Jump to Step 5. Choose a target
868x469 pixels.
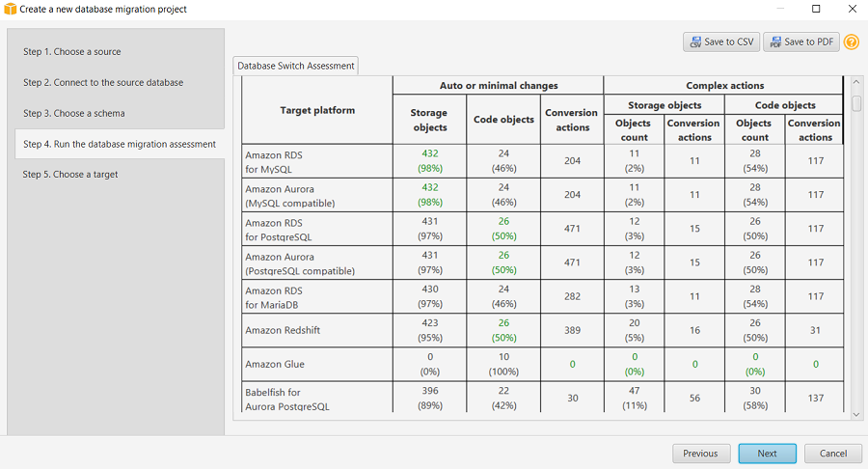click(x=70, y=175)
